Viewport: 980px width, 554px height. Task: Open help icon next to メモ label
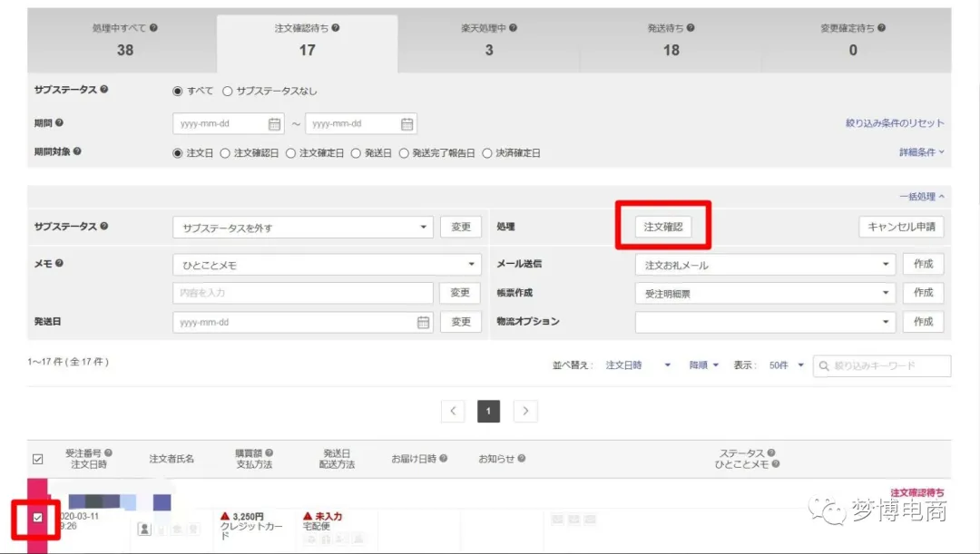pos(59,263)
